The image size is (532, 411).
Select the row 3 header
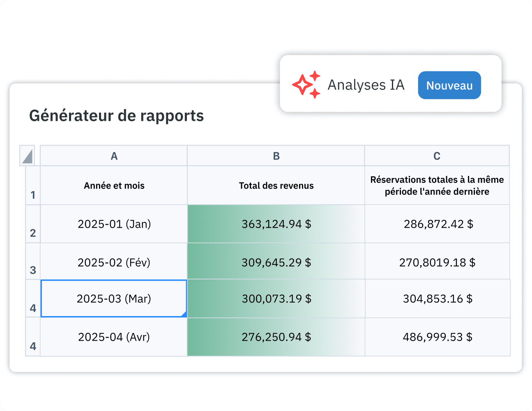33,262
